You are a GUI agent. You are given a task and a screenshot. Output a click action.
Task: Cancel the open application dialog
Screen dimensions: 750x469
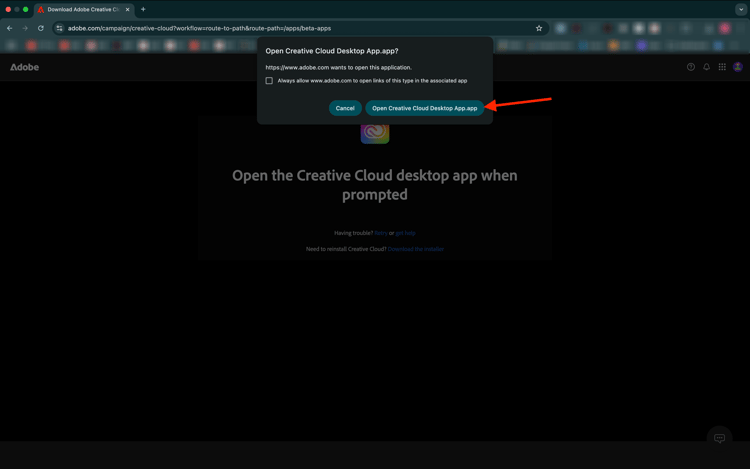click(x=345, y=108)
